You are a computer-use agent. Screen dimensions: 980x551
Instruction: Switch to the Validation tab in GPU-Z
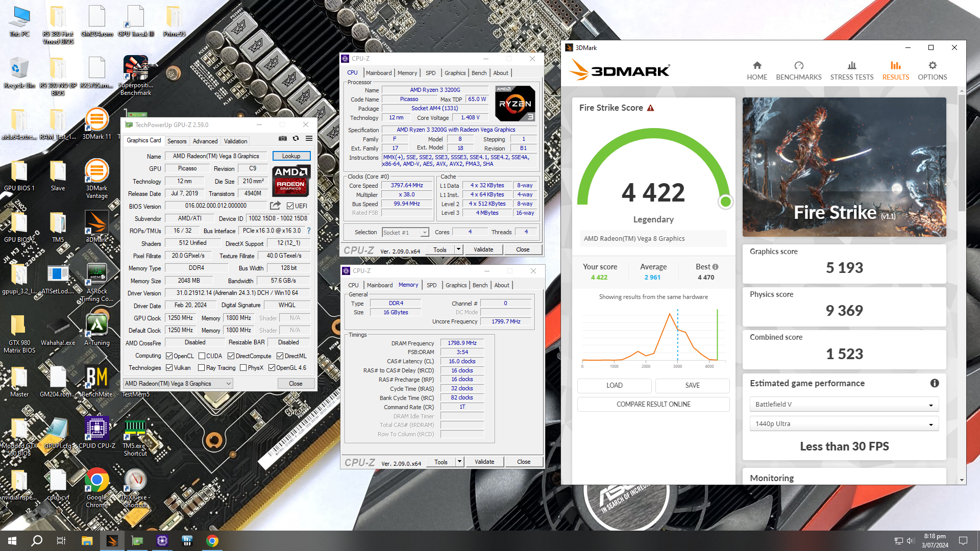click(235, 141)
